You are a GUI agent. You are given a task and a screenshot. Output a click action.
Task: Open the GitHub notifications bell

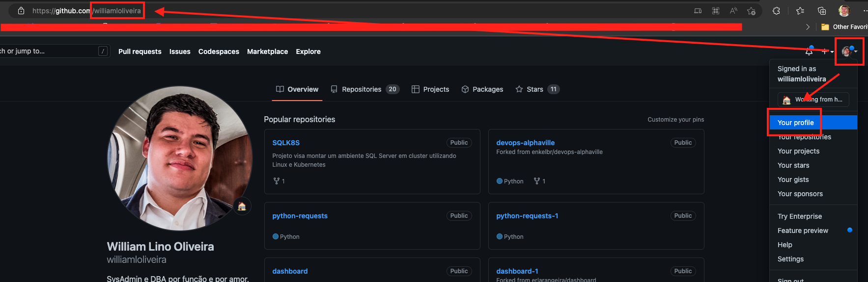tap(809, 51)
